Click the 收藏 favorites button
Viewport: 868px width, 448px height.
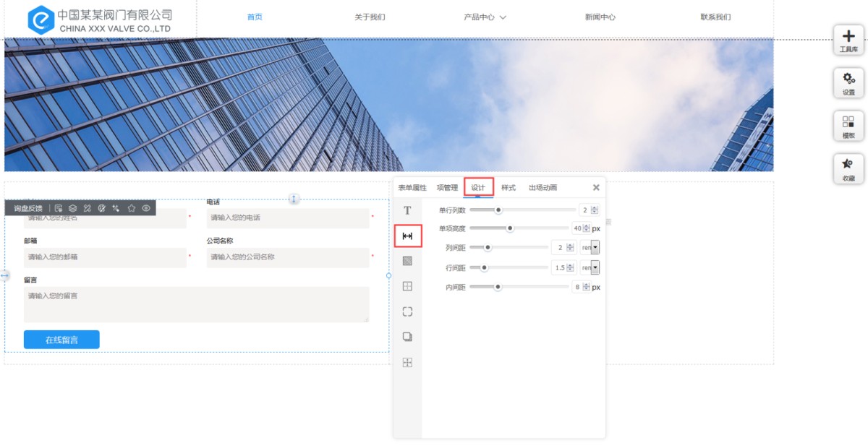pyautogui.click(x=848, y=169)
